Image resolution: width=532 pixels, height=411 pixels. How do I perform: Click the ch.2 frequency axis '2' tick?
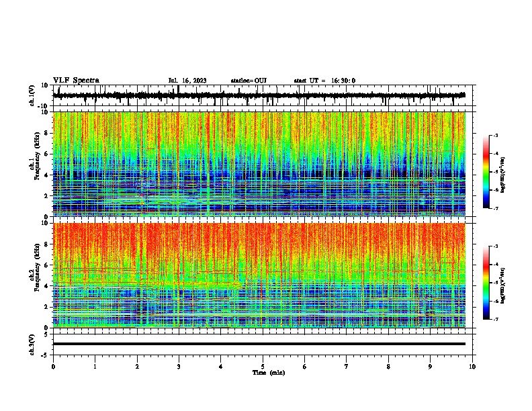(x=47, y=306)
